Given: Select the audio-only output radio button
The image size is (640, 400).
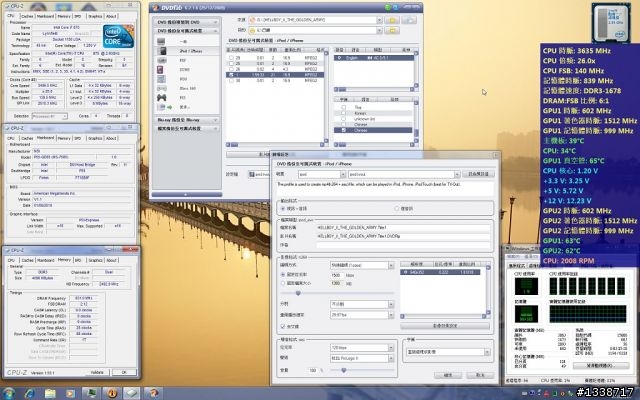Looking at the screenshot, I should pyautogui.click(x=397, y=209).
